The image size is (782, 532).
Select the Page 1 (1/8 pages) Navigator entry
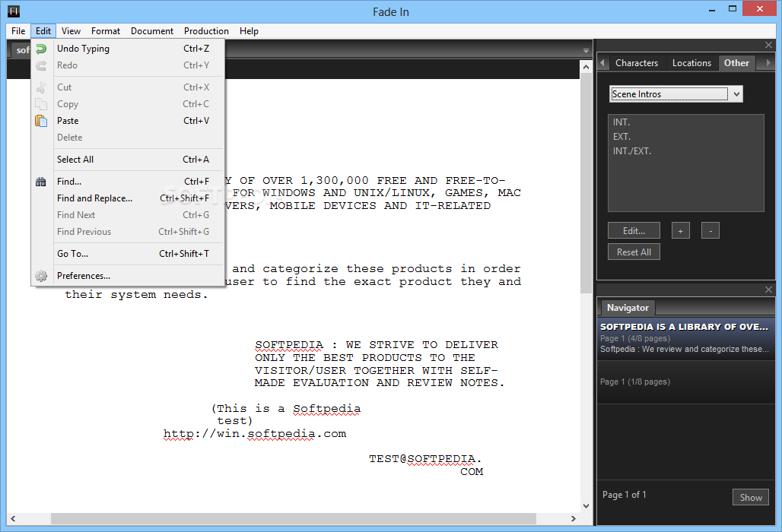click(685, 382)
